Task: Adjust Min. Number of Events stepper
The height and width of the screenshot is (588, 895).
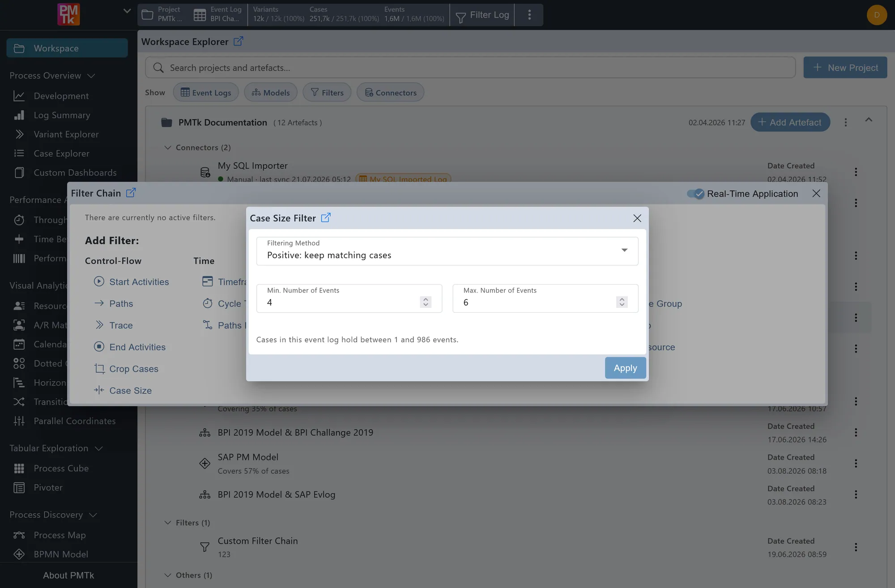Action: pyautogui.click(x=426, y=302)
